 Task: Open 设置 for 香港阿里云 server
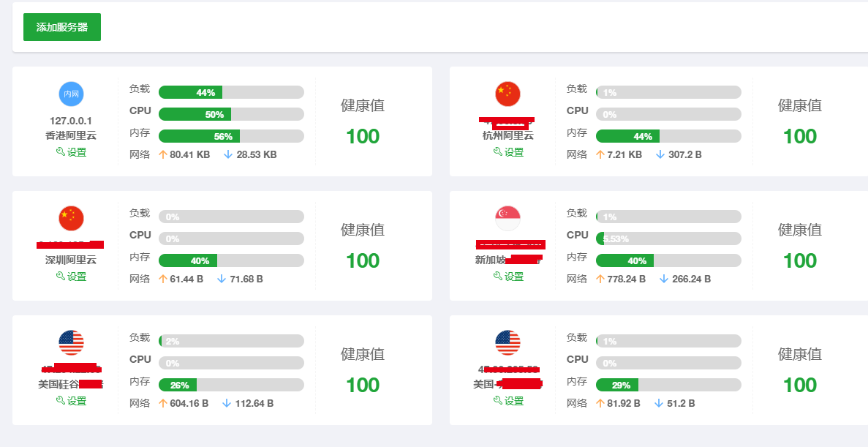pos(71,152)
